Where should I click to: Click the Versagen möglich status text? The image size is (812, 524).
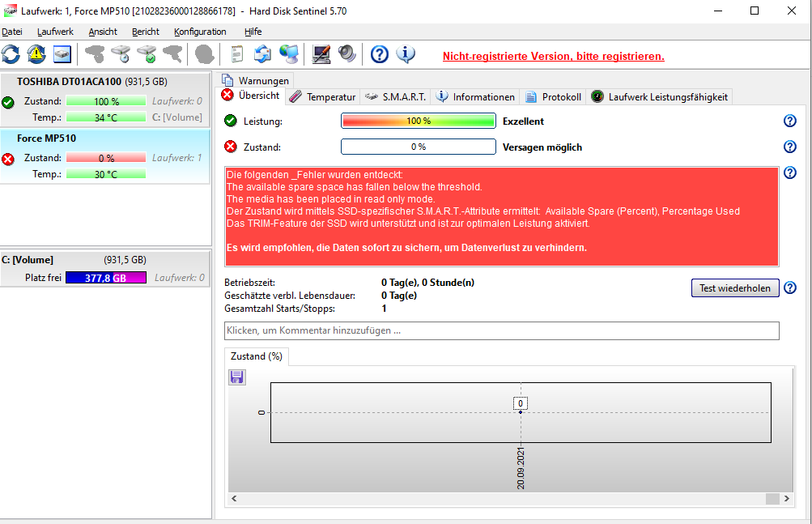[542, 147]
